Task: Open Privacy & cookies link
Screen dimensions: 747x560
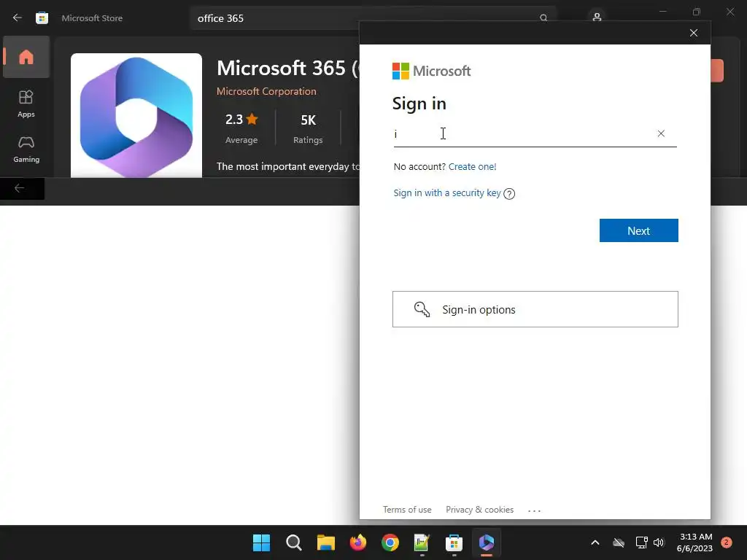Action: click(479, 510)
